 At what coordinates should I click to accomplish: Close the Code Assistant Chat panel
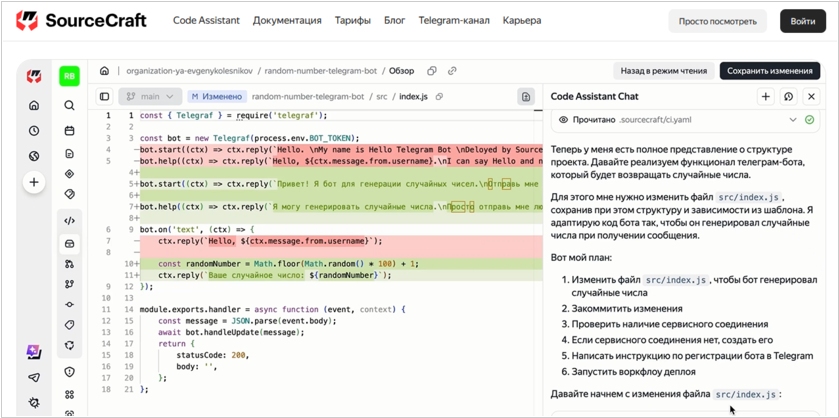coord(811,97)
